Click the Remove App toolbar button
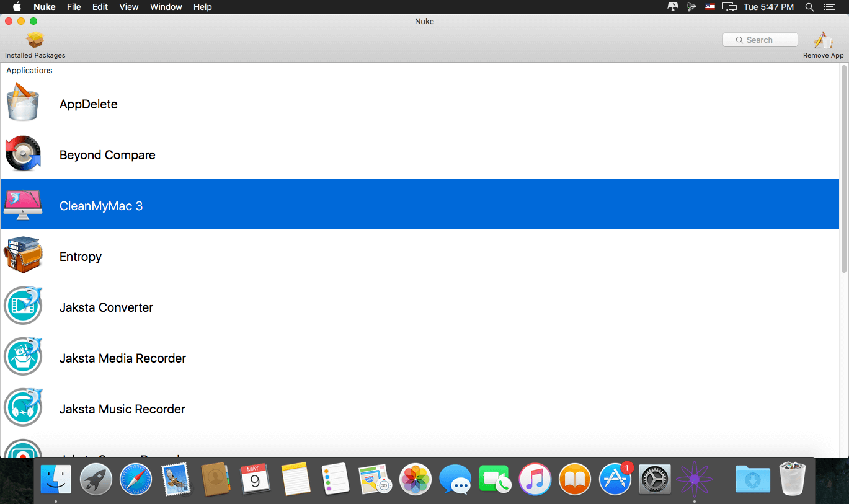 pos(823,45)
